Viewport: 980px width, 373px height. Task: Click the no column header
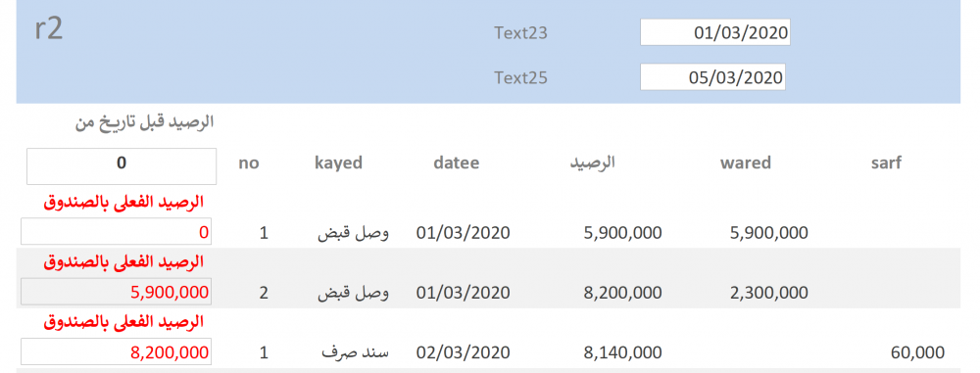pyautogui.click(x=249, y=163)
